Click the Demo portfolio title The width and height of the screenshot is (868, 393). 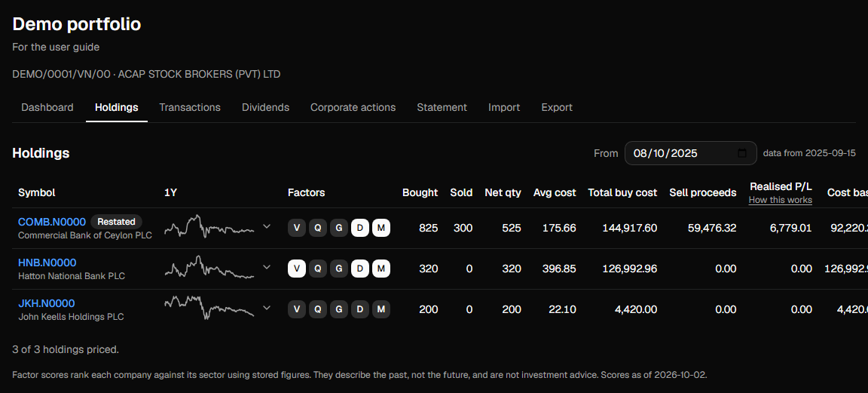point(76,24)
